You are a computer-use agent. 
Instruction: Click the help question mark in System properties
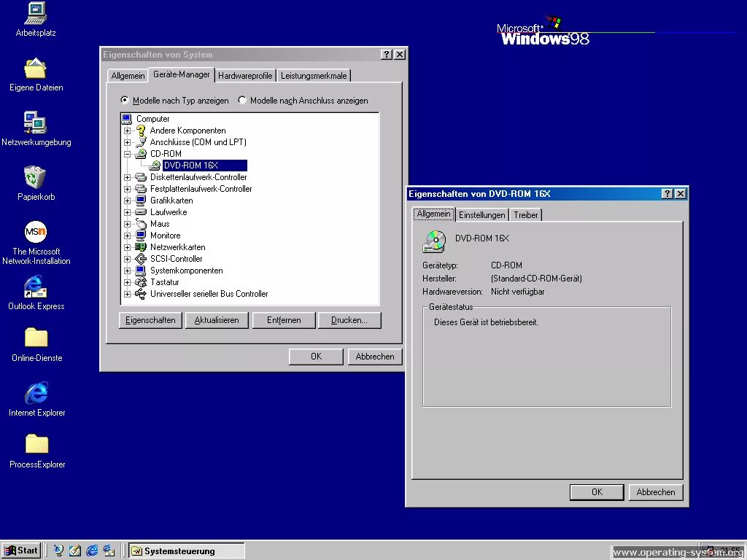(387, 54)
